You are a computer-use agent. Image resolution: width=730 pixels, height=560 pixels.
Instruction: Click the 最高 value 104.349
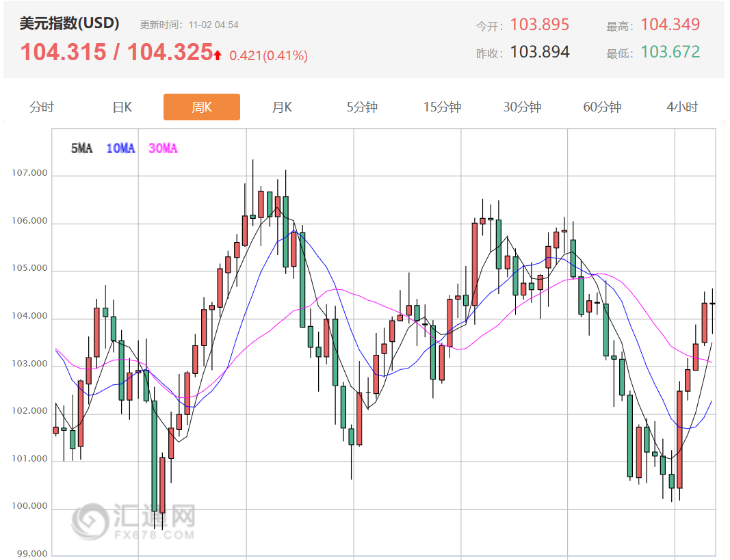tap(670, 24)
